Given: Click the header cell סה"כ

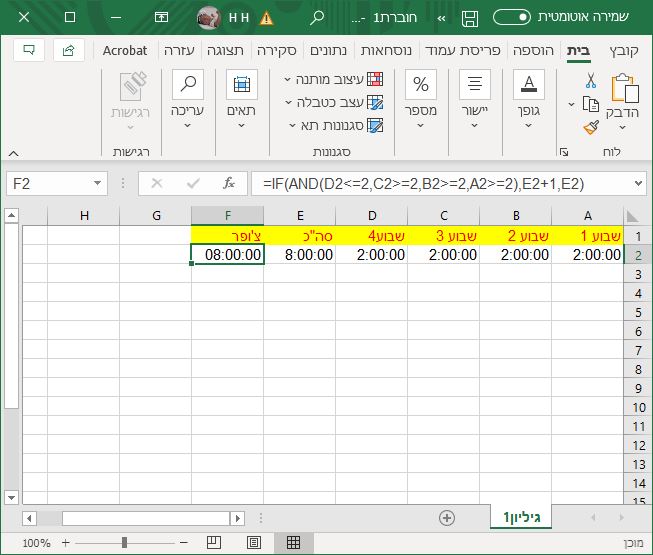Looking at the screenshot, I should [299, 236].
